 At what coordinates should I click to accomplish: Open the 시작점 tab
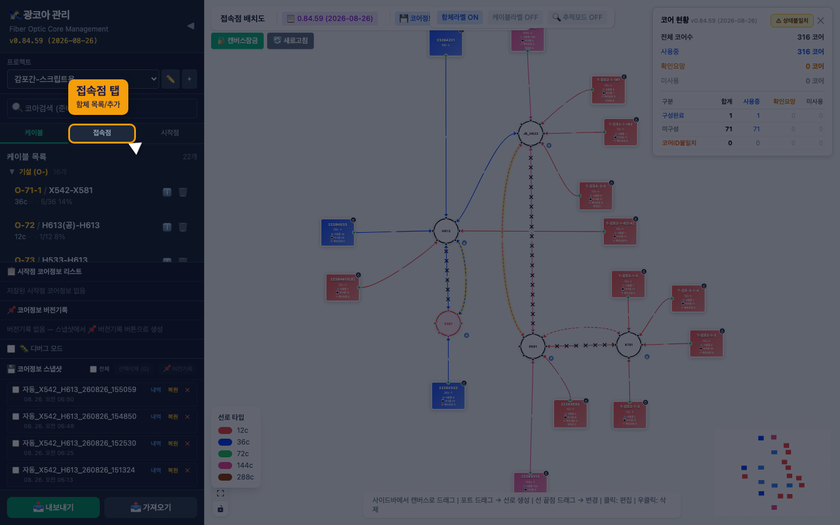click(170, 133)
